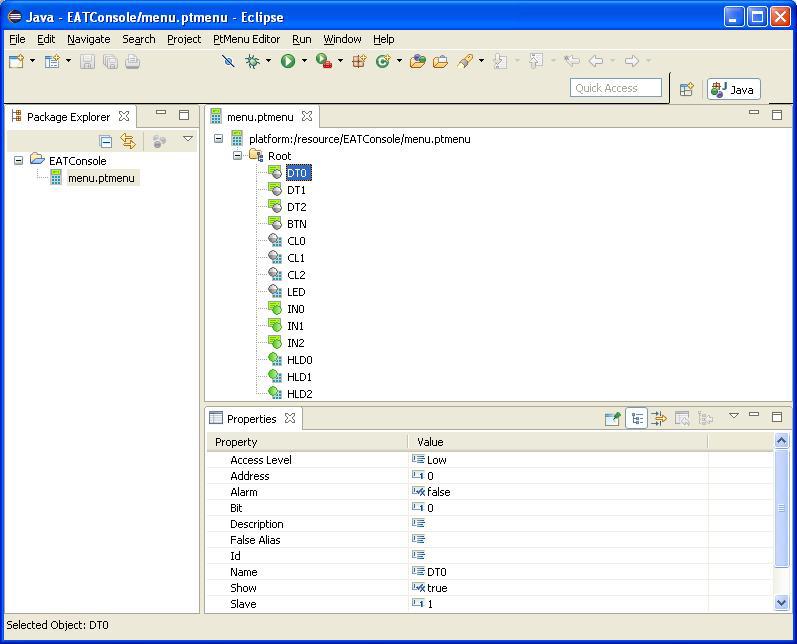Image resolution: width=797 pixels, height=644 pixels.
Task: Select the CL0 tree item
Action: click(296, 241)
